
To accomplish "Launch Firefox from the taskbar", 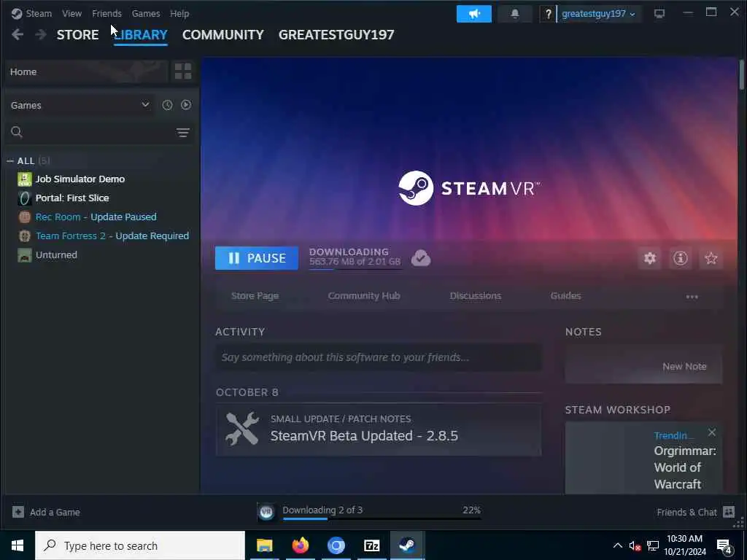I will click(300, 545).
